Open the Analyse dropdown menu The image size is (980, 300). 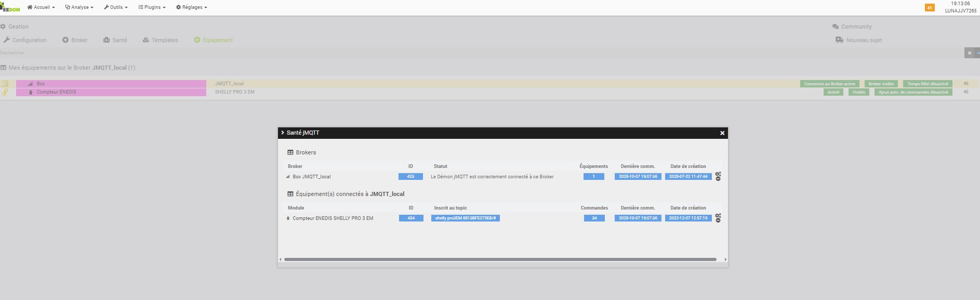[80, 7]
